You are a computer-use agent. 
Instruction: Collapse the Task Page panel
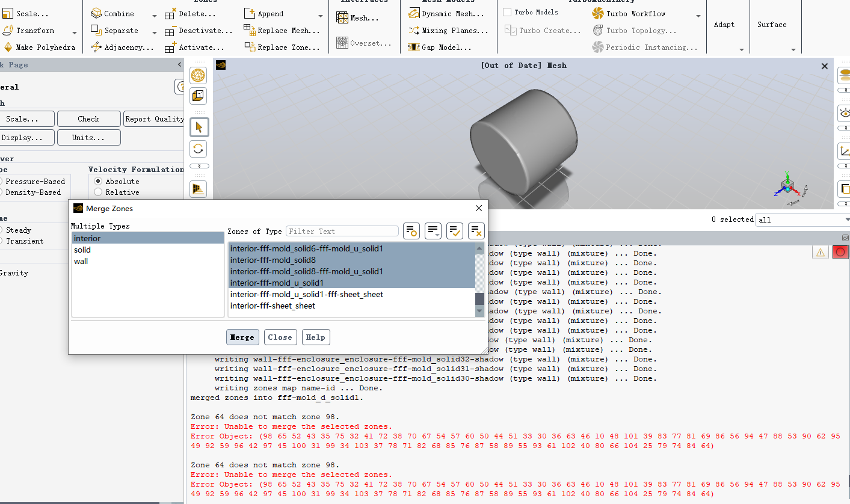pos(179,65)
